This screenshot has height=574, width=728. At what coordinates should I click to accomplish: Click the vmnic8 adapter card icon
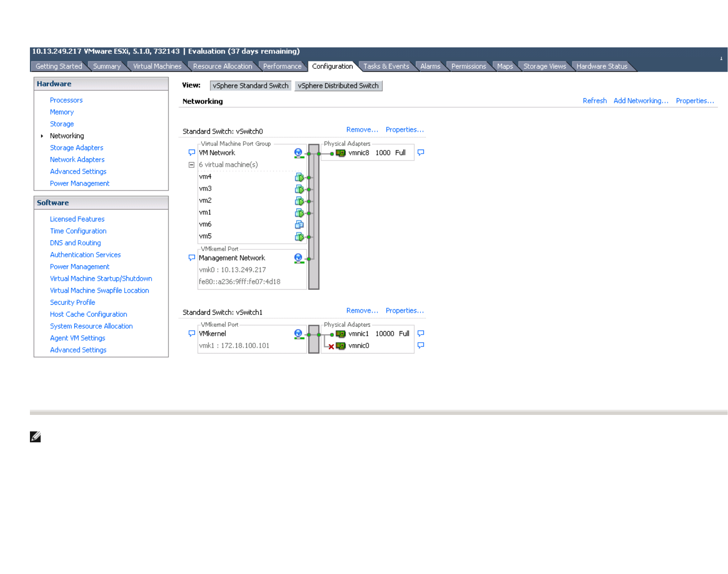coord(341,153)
